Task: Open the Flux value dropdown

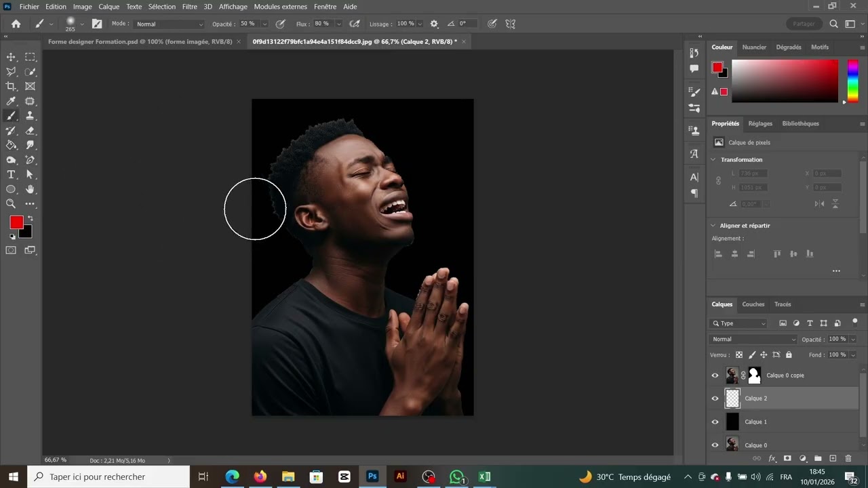Action: pyautogui.click(x=339, y=24)
